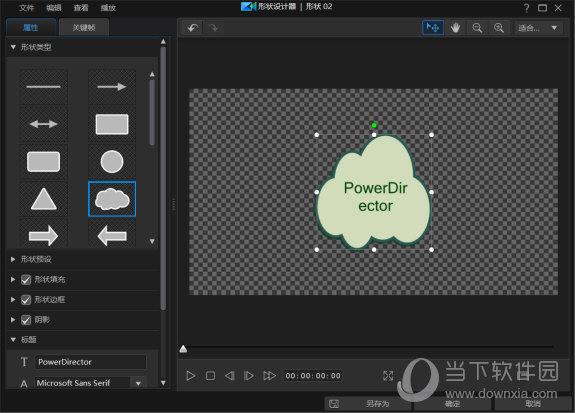Click the save disk icon
The image size is (575, 413).
[x=334, y=404]
